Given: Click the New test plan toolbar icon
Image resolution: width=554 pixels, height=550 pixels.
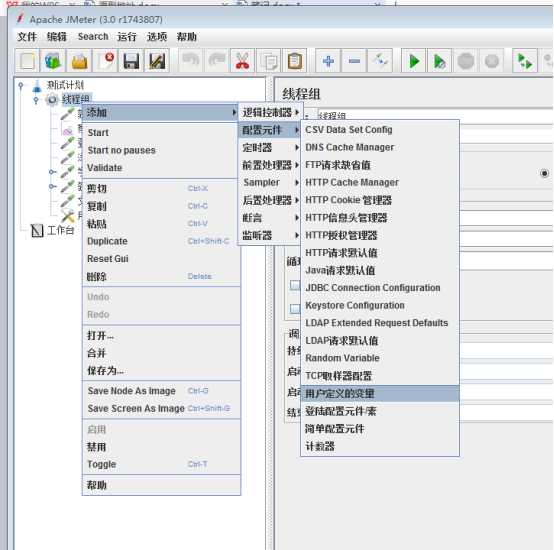Looking at the screenshot, I should pyautogui.click(x=27, y=61).
